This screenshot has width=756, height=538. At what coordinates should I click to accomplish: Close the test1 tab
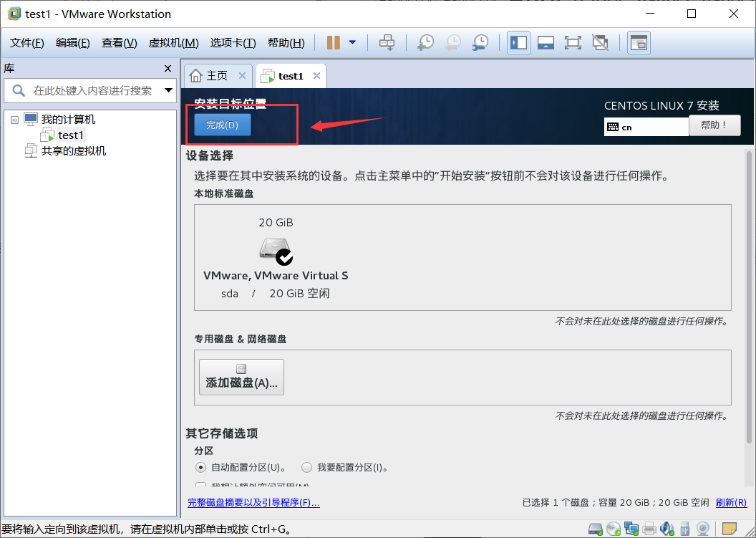pos(316,76)
